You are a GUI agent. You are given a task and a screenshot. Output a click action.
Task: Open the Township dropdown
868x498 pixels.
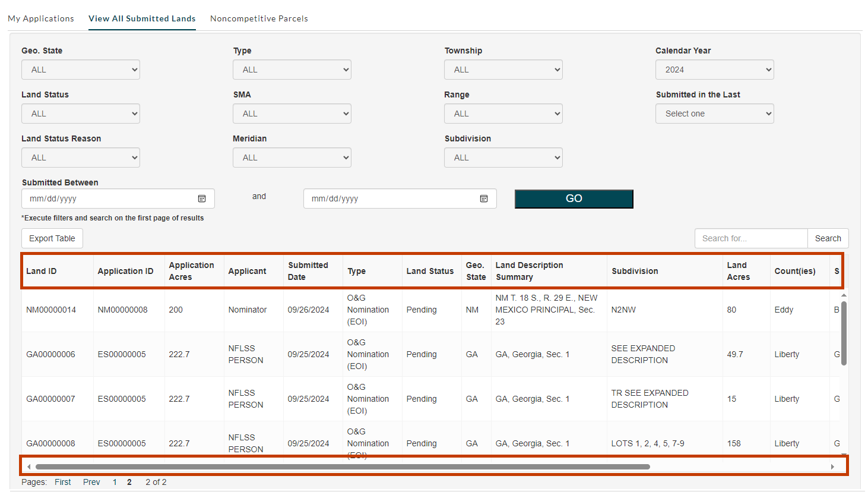[503, 70]
